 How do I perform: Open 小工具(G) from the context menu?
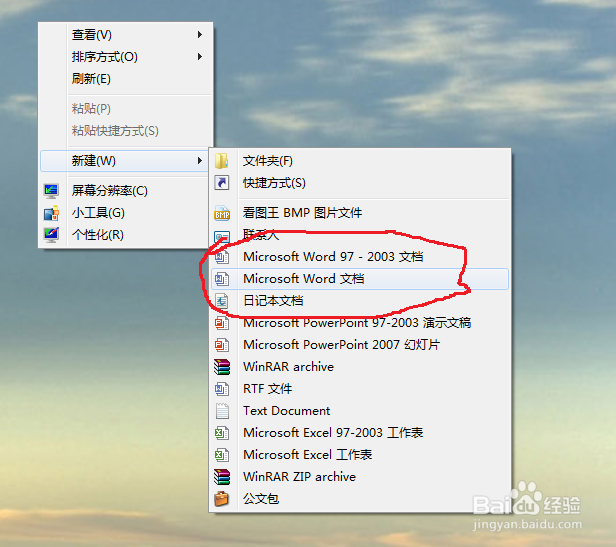click(124, 213)
